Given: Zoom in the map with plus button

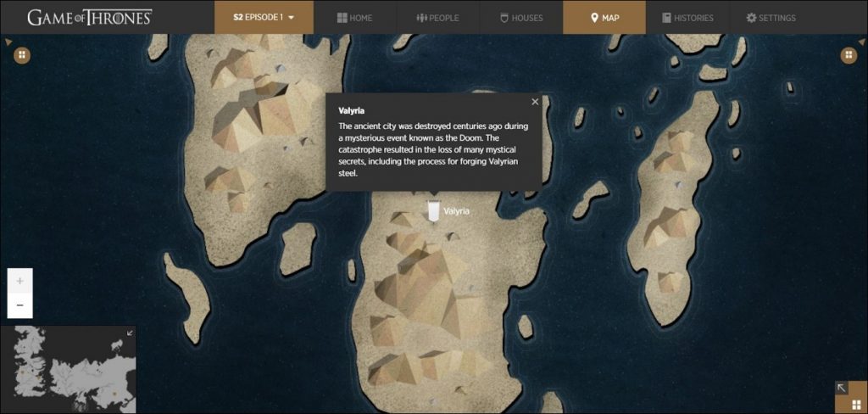Looking at the screenshot, I should pyautogui.click(x=20, y=281).
